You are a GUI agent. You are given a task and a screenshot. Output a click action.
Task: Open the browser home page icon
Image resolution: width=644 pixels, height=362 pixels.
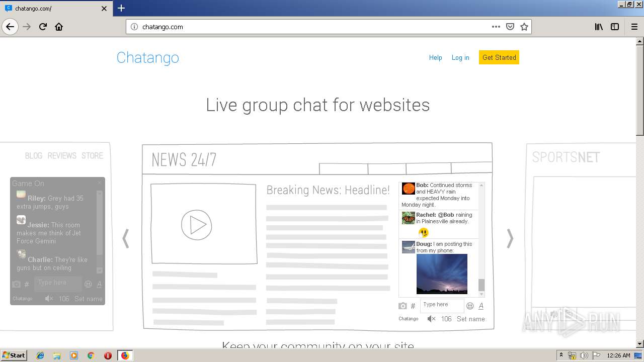(x=59, y=27)
